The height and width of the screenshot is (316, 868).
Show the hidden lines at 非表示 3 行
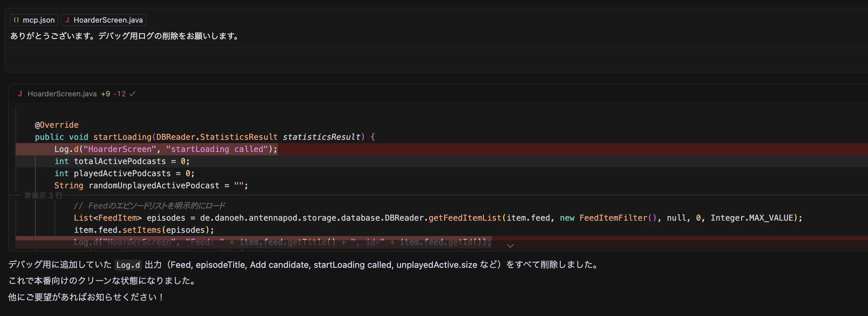click(43, 195)
